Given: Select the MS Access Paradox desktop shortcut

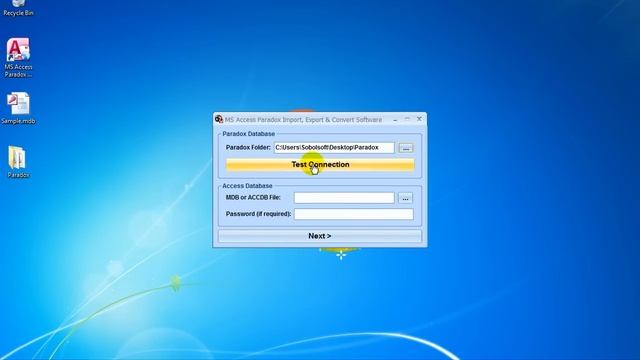Looking at the screenshot, I should pyautogui.click(x=18, y=58).
